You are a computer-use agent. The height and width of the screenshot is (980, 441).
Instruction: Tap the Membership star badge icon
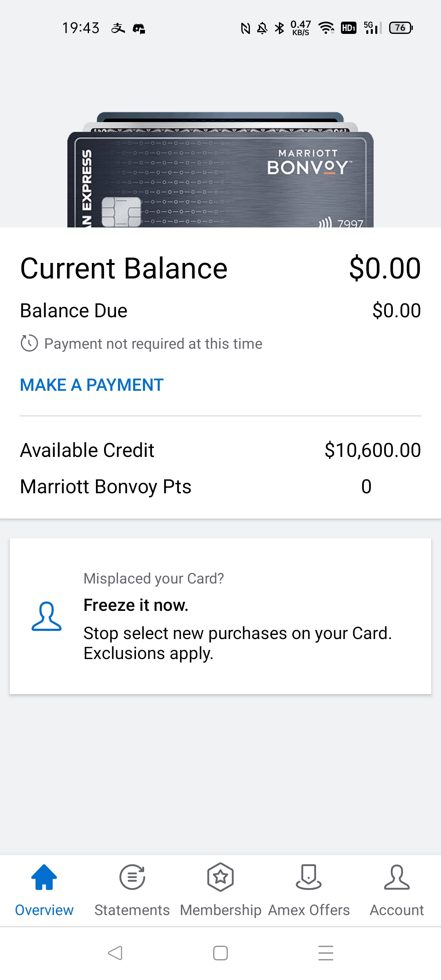220,877
